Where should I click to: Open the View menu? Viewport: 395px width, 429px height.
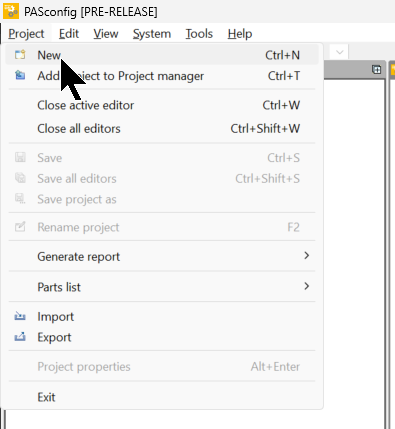pyautogui.click(x=106, y=34)
